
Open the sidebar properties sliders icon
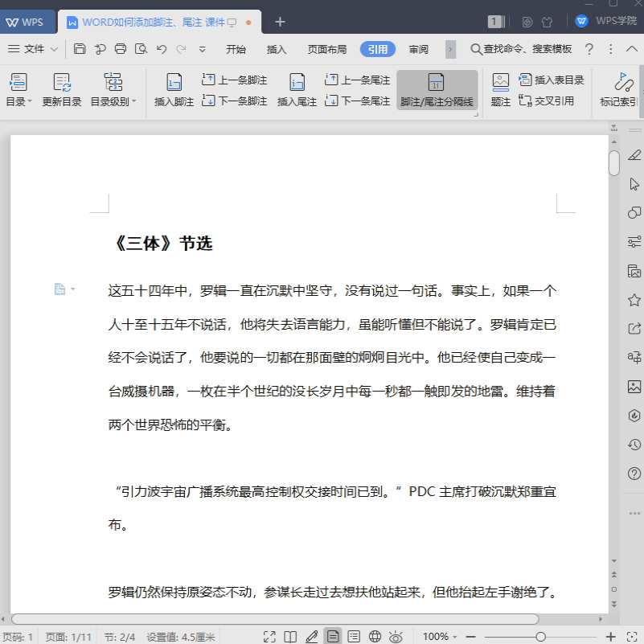pyautogui.click(x=634, y=241)
